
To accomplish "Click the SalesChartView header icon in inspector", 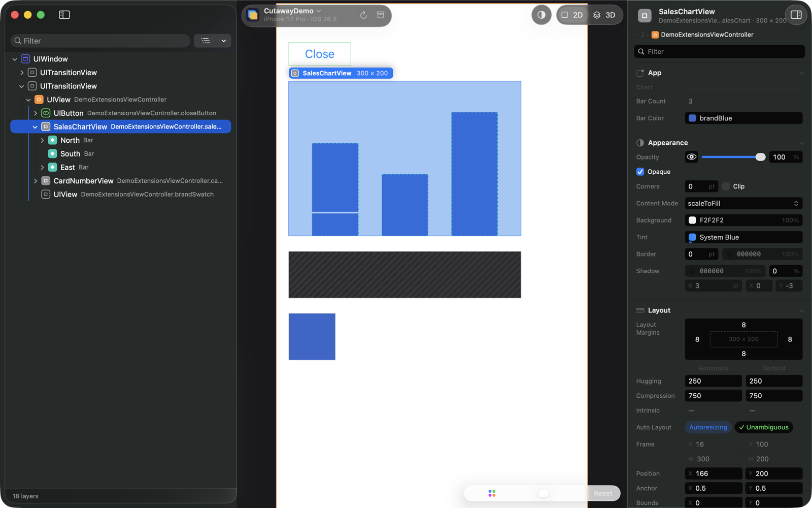I will pyautogui.click(x=645, y=16).
